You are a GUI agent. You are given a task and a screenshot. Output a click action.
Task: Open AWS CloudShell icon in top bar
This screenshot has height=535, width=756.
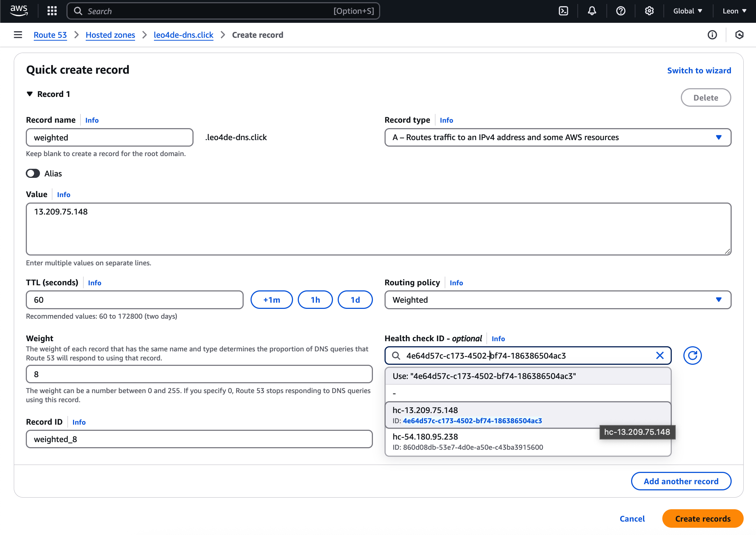[x=563, y=11]
